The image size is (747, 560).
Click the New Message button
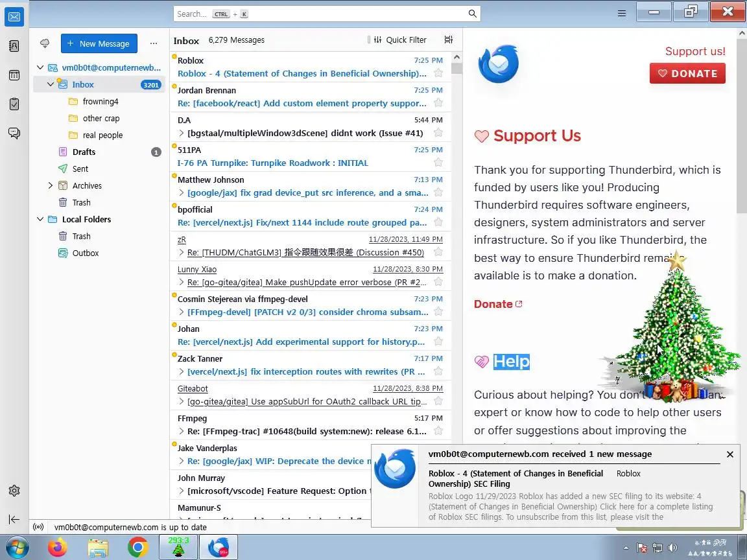99,43
